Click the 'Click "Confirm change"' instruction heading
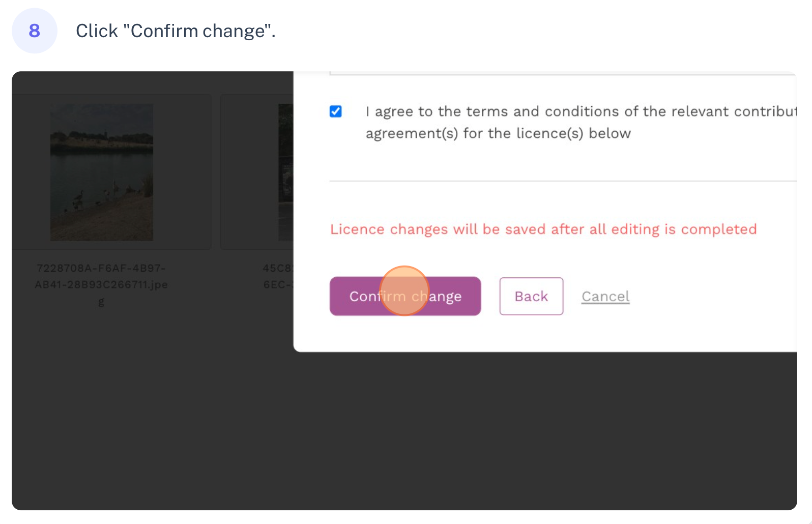This screenshot has width=812, height=524. (x=176, y=31)
